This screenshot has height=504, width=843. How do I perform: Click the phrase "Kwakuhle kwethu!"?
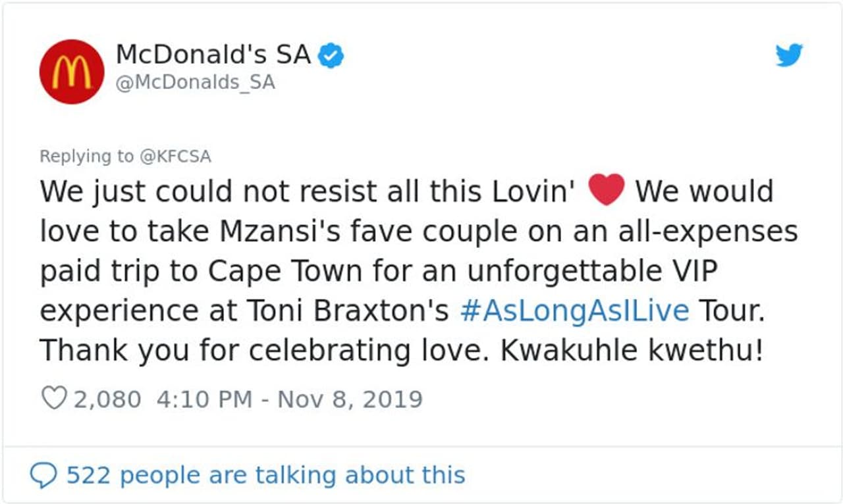click(632, 351)
